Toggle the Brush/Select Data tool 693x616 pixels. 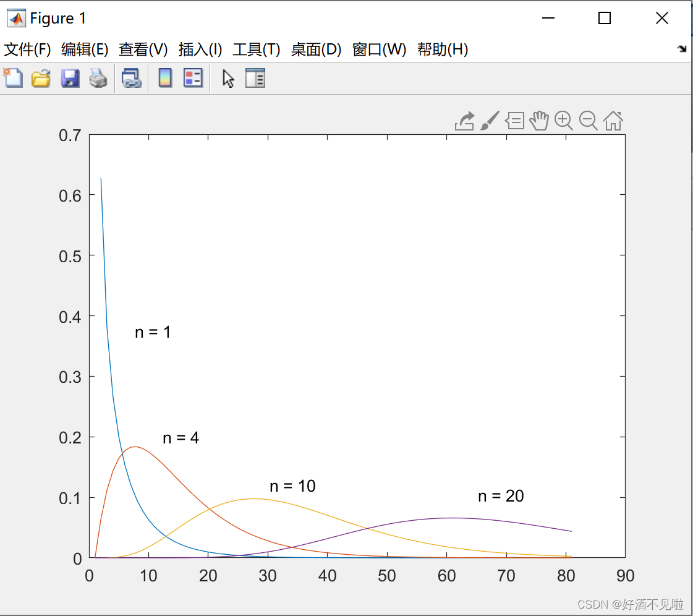coord(489,121)
